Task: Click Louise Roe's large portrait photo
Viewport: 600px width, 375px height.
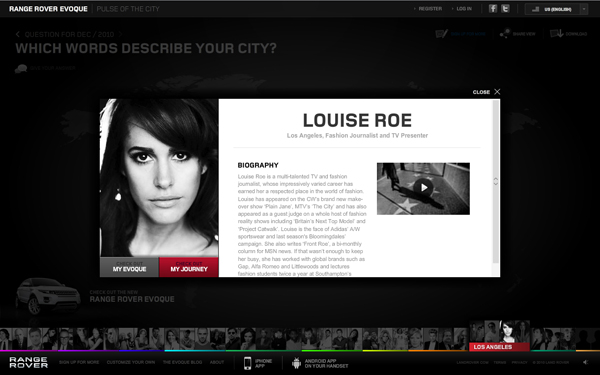Action: click(159, 178)
